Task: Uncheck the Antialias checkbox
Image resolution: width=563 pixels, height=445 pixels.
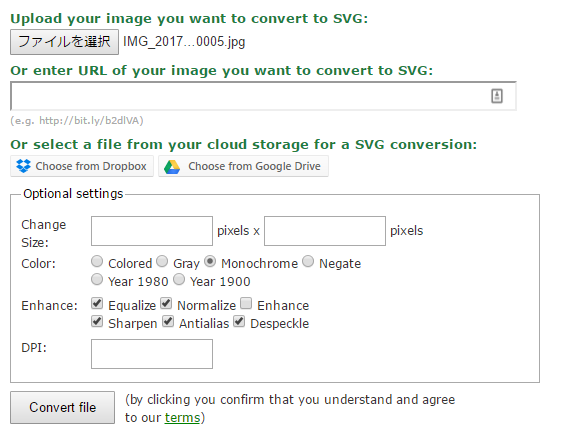Action: [x=168, y=321]
